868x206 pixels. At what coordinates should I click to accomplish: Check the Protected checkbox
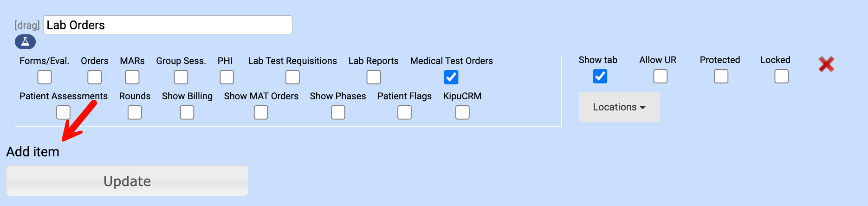point(721,76)
